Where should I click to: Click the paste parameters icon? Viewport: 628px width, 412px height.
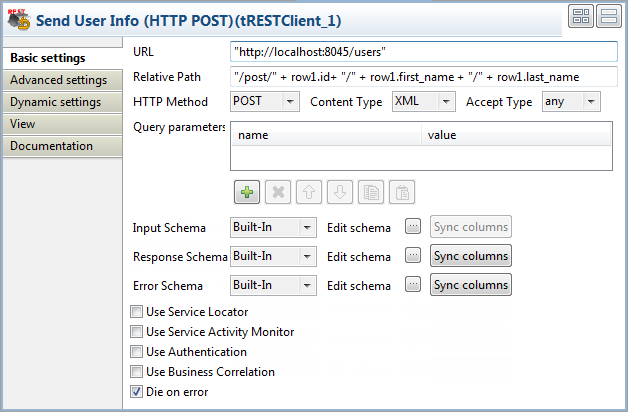point(401,193)
